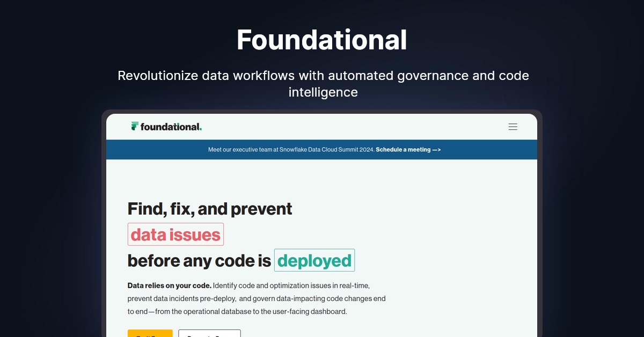Viewport: 644px width, 337px height.
Task: Click the yellow call-to-action button
Action: tap(150, 333)
